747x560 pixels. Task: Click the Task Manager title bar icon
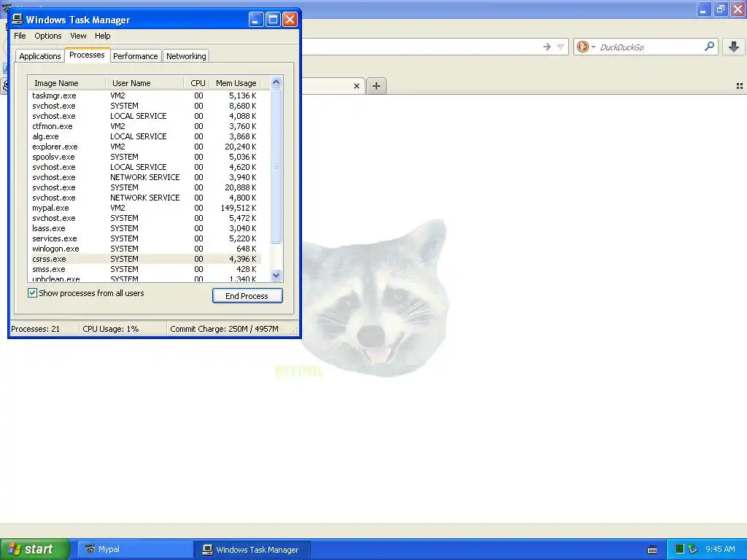[18, 19]
